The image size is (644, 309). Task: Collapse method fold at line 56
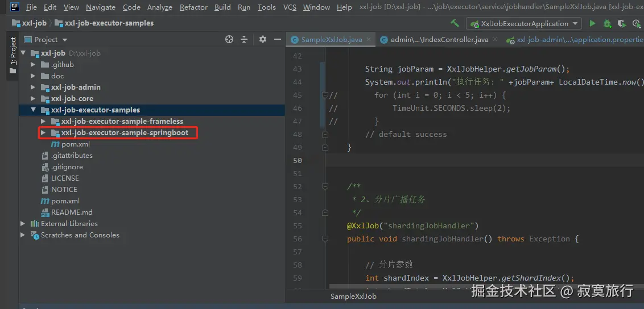tap(325, 239)
